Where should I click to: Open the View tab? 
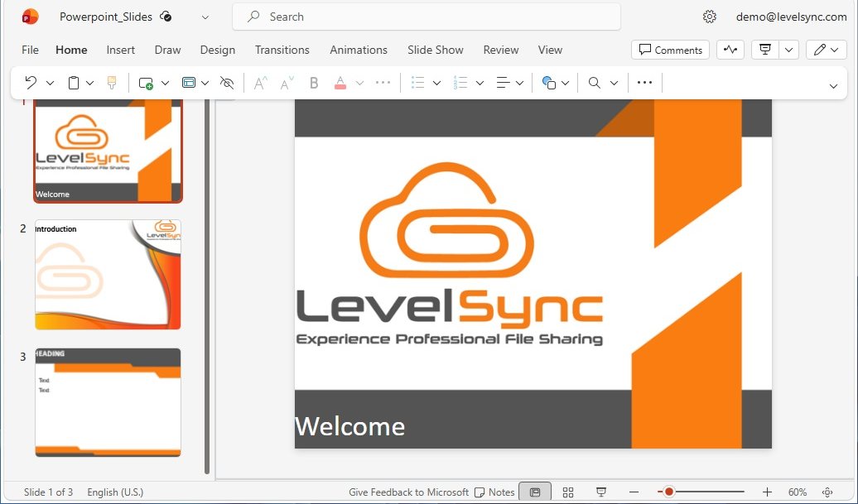[x=550, y=50]
